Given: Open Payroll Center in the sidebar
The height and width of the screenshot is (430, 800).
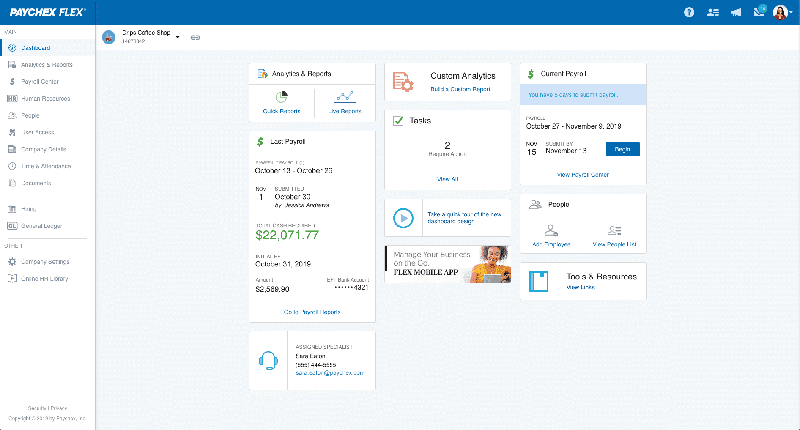Looking at the screenshot, I should [x=40, y=81].
